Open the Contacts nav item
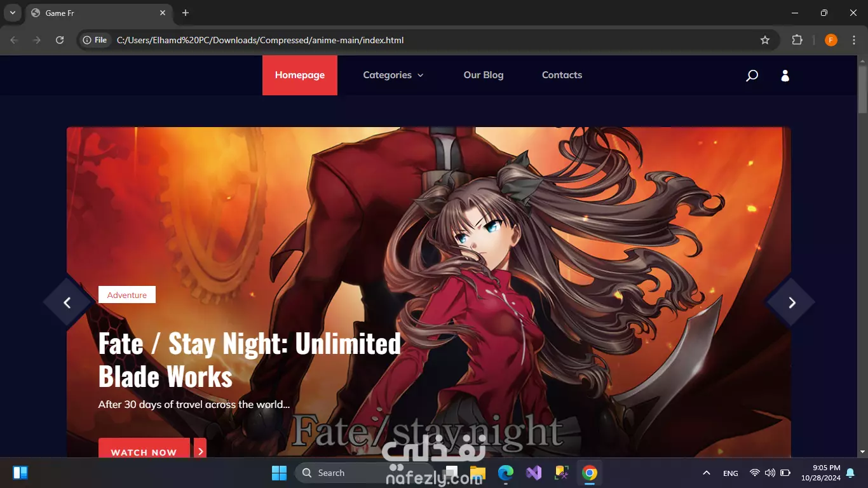868x488 pixels. (x=562, y=75)
